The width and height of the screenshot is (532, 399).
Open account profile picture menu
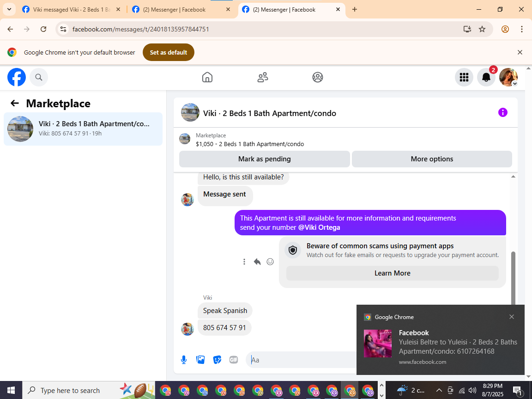508,77
